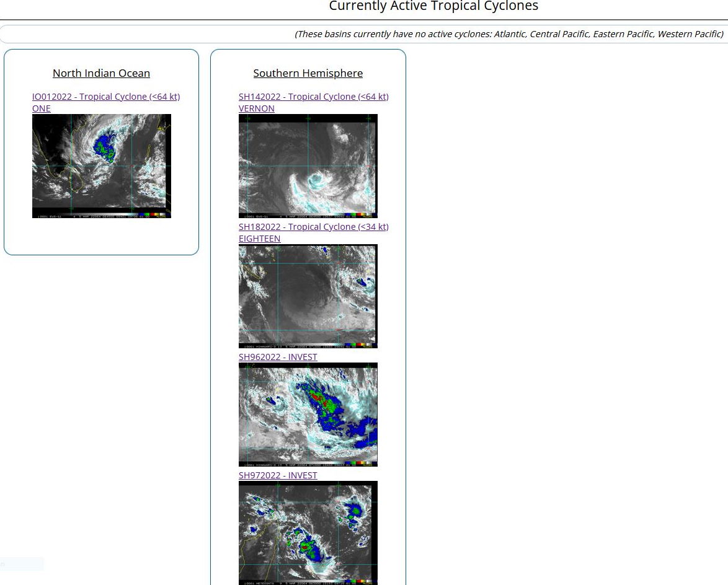This screenshot has height=585, width=728.
Task: Open the IO012022 Tropical Cyclone link
Action: tap(106, 97)
